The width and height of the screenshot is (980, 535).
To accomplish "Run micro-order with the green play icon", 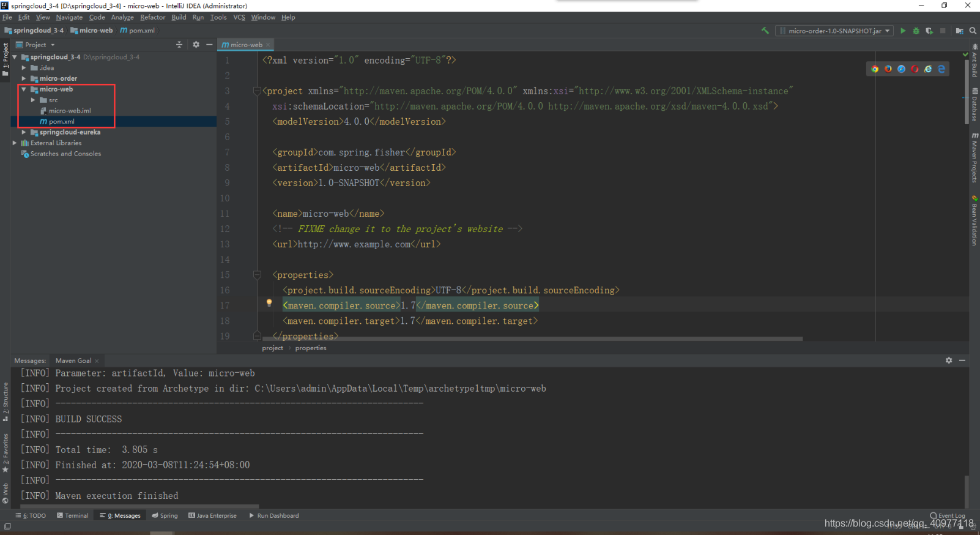I will (903, 31).
